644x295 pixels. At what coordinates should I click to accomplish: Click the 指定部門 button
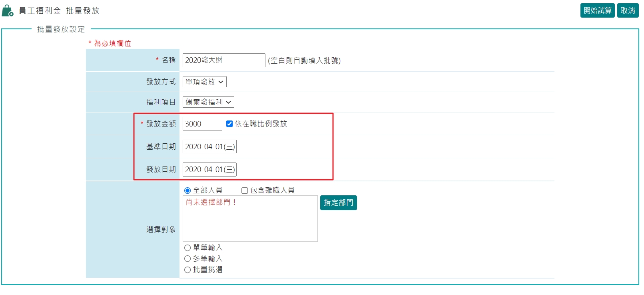tap(338, 203)
